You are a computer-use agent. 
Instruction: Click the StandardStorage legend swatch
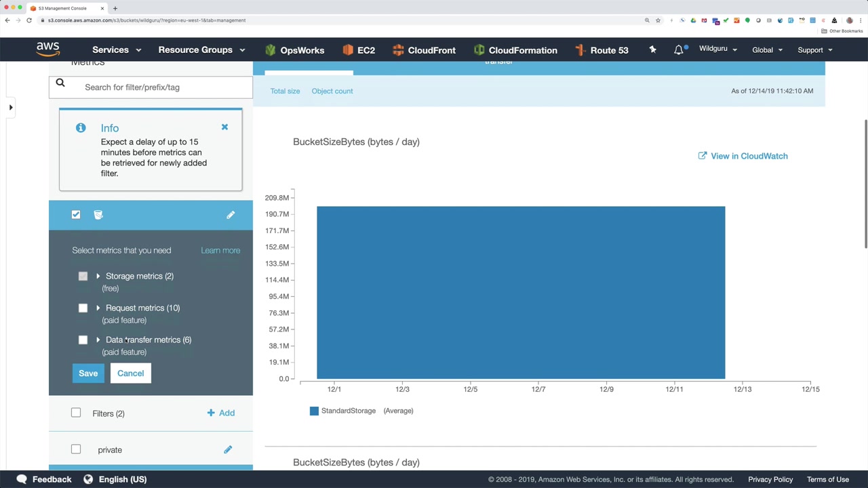314,411
